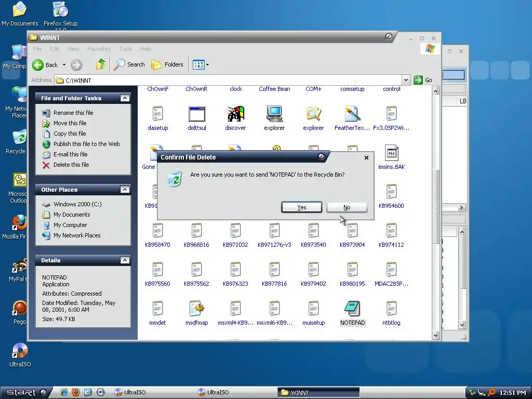This screenshot has width=532, height=399.
Task: Expand the Address bar dropdown
Action: tap(406, 81)
